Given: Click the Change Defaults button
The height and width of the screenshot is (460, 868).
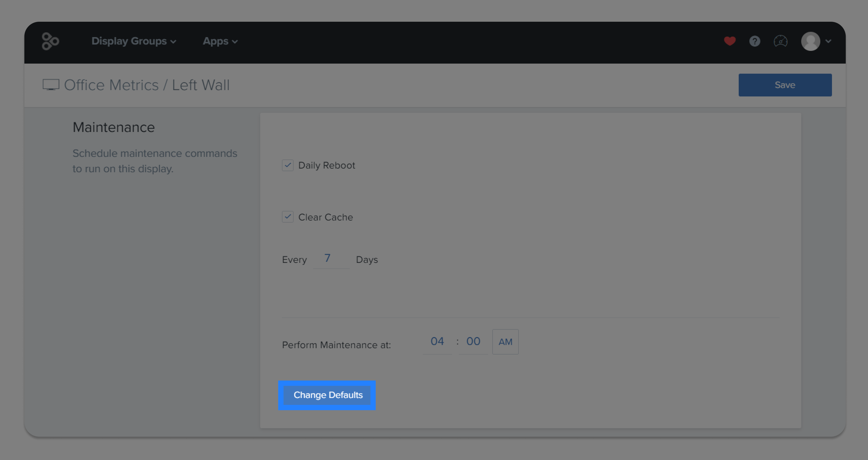Looking at the screenshot, I should click(327, 395).
